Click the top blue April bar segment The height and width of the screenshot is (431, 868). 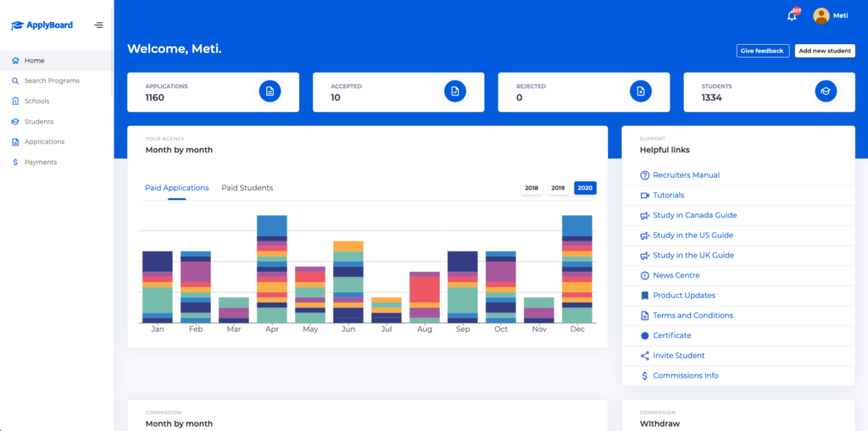272,226
